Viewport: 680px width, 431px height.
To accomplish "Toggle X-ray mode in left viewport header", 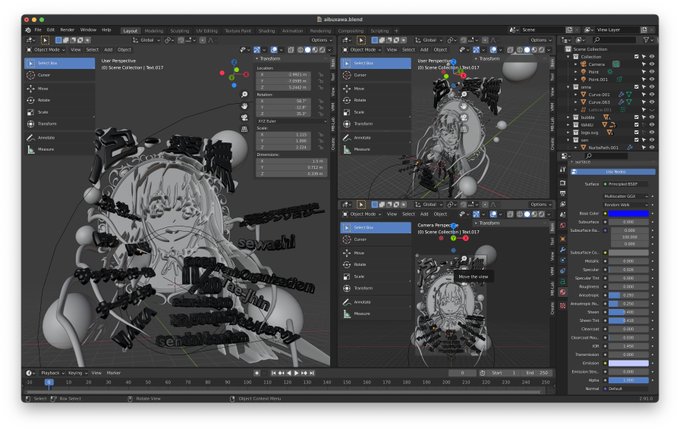I will [291, 50].
